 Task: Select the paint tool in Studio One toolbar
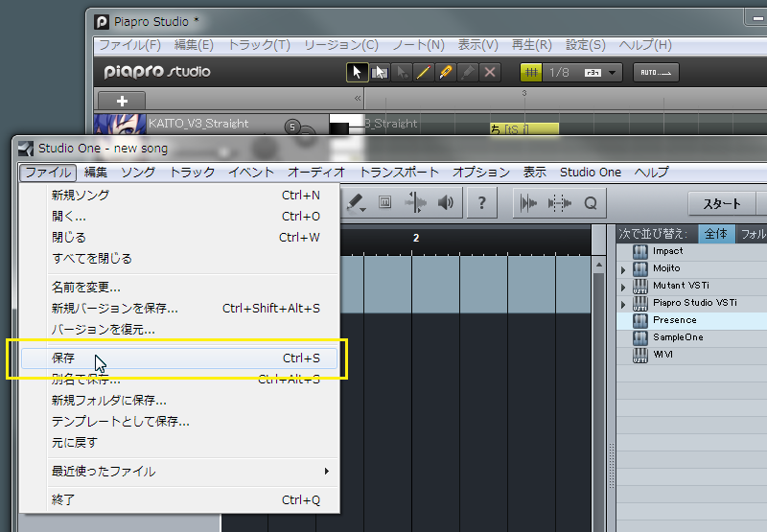tap(356, 202)
